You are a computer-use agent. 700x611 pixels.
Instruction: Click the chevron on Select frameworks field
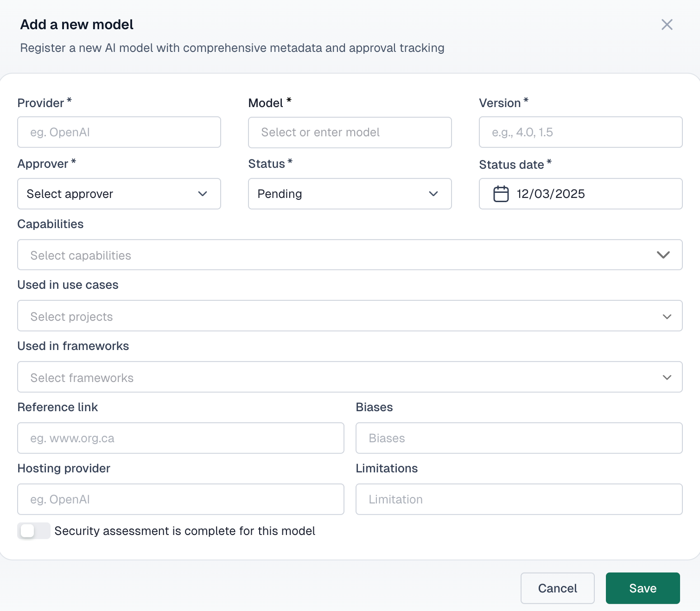coord(667,377)
